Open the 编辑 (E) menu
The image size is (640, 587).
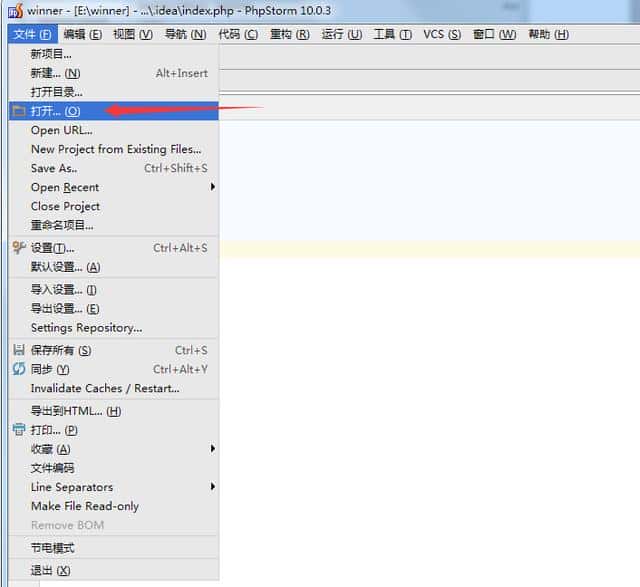[83, 34]
